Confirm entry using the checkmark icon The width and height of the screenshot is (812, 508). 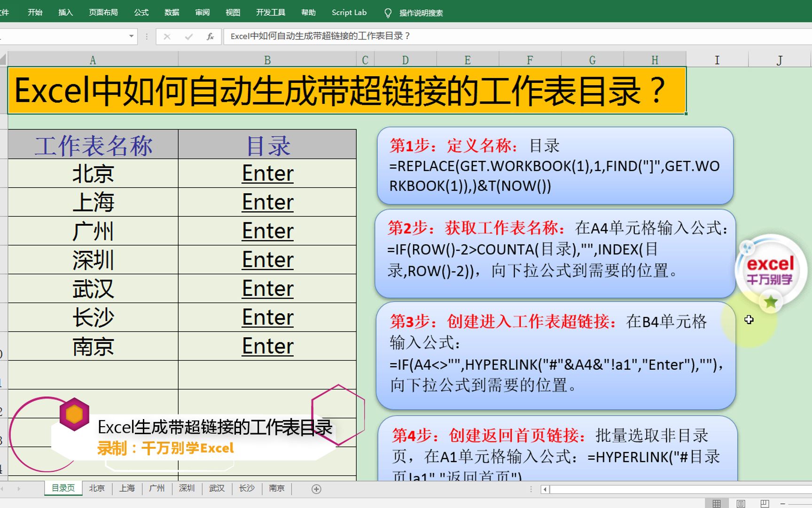pos(189,36)
